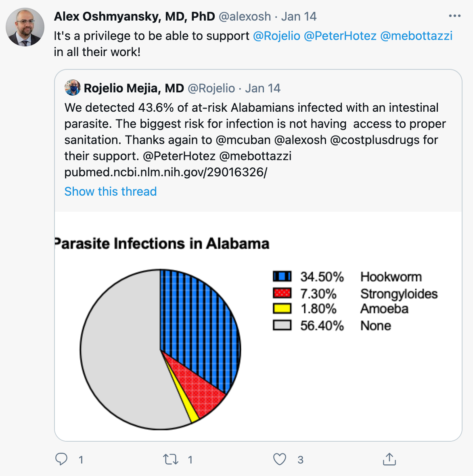
Task: Click the Jan 14 timestamp of main tweet
Action: pos(299,17)
